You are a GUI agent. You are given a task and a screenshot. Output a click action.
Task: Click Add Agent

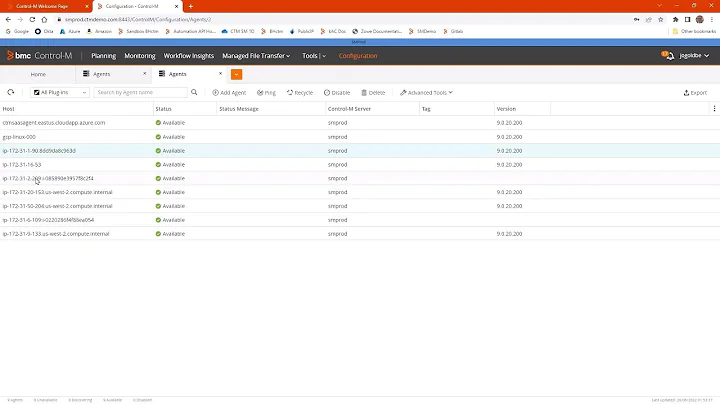(x=229, y=93)
